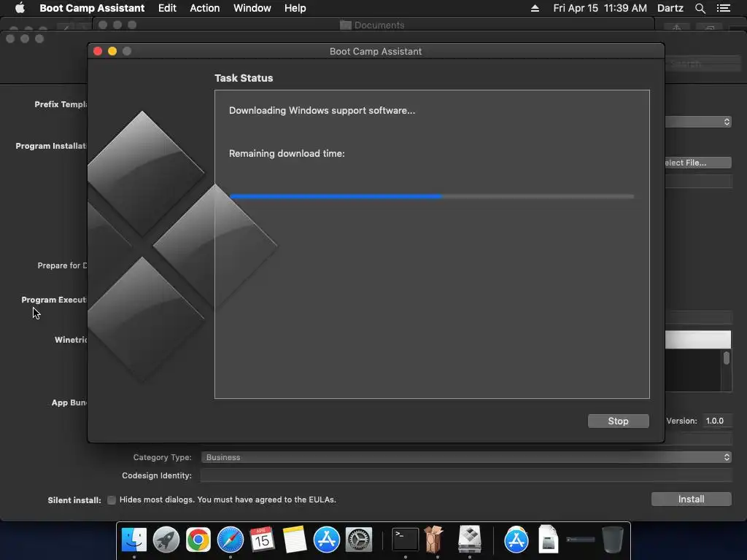
Task: Switch to the cardboard box app in Dock
Action: pyautogui.click(x=434, y=540)
